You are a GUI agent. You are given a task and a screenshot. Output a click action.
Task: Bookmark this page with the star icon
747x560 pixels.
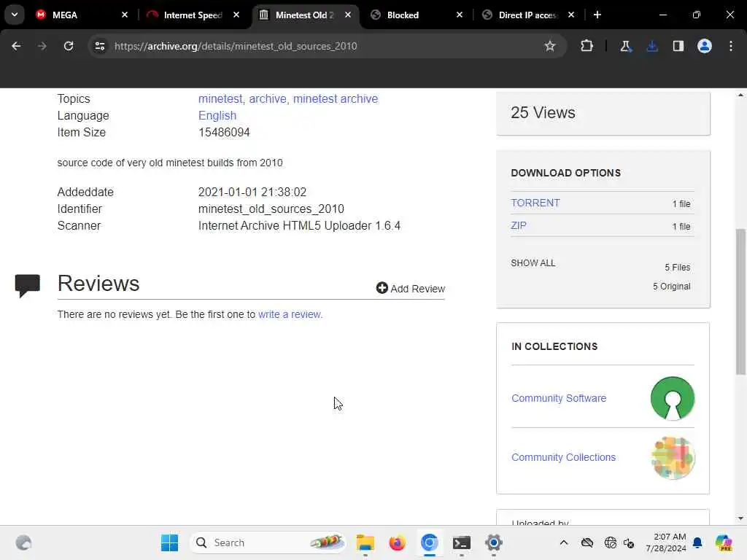pyautogui.click(x=550, y=46)
